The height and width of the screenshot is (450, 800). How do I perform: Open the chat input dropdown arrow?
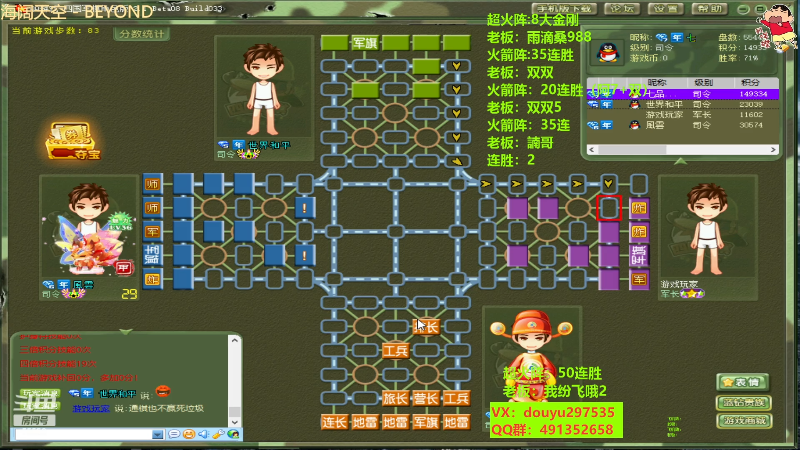(x=158, y=435)
